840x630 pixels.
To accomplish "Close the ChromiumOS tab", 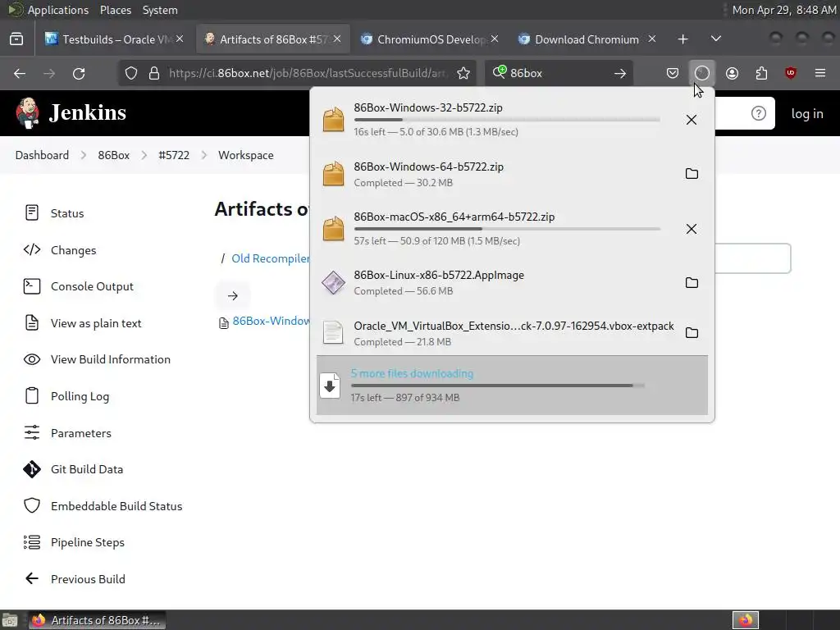I will point(495,39).
